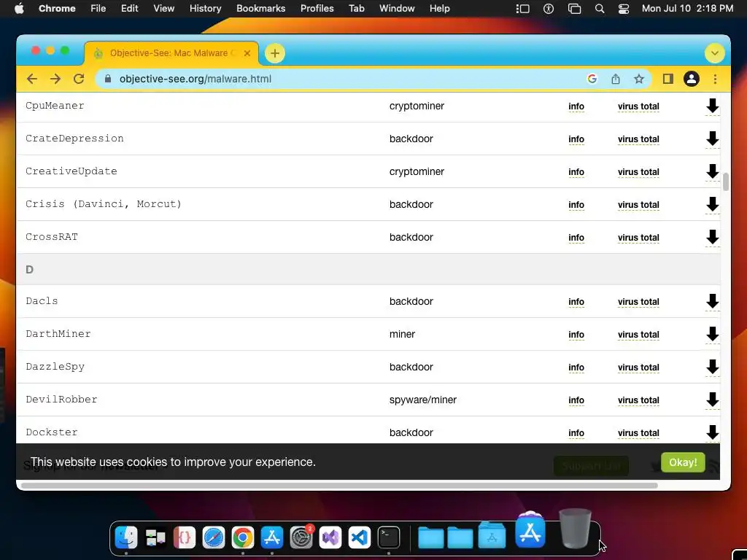The height and width of the screenshot is (560, 747).
Task: Open the Edit menu
Action: coord(130,9)
